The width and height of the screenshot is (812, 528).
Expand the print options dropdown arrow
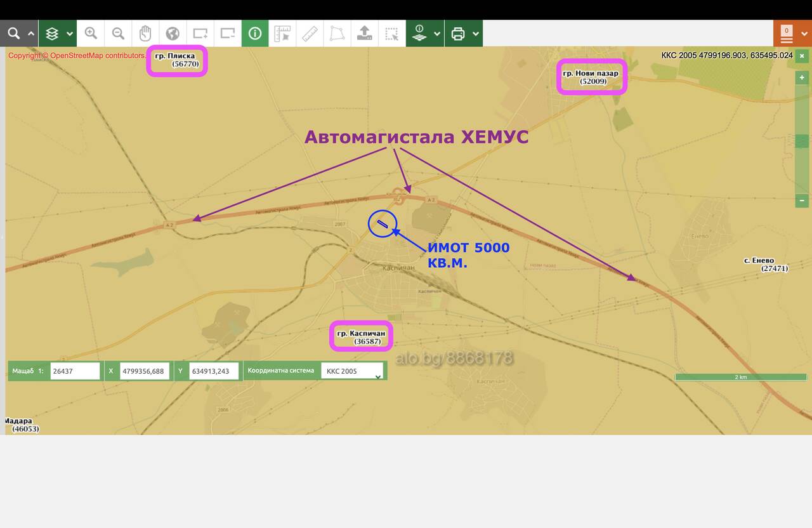click(x=476, y=34)
